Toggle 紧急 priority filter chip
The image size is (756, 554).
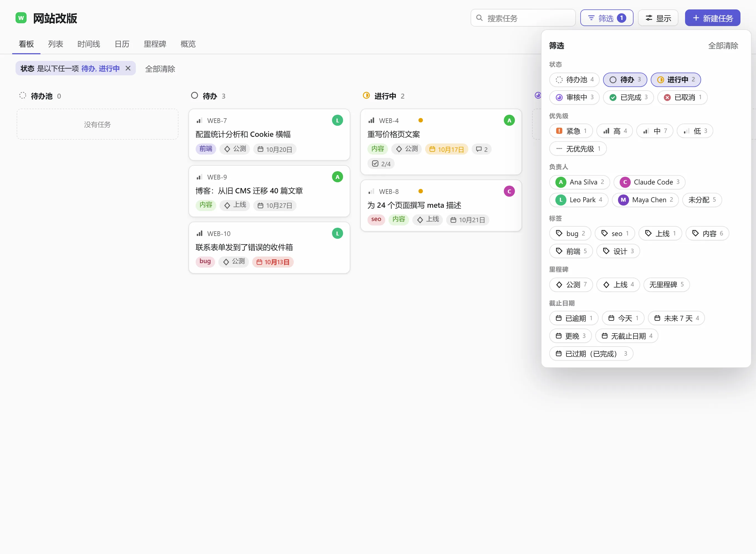571,131
